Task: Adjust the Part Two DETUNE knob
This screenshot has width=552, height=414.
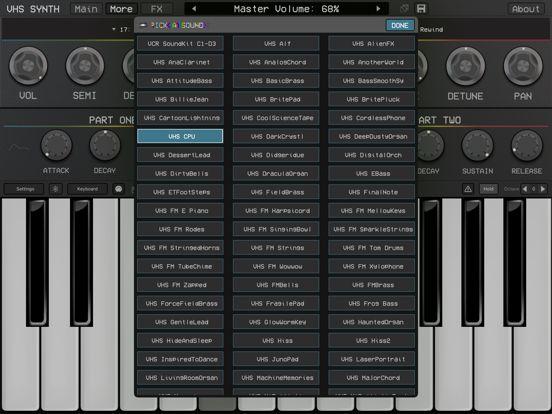Action: coord(465,66)
